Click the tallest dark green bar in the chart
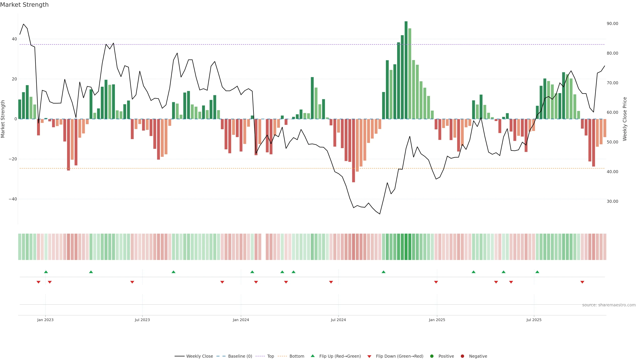644x362 pixels. click(406, 70)
